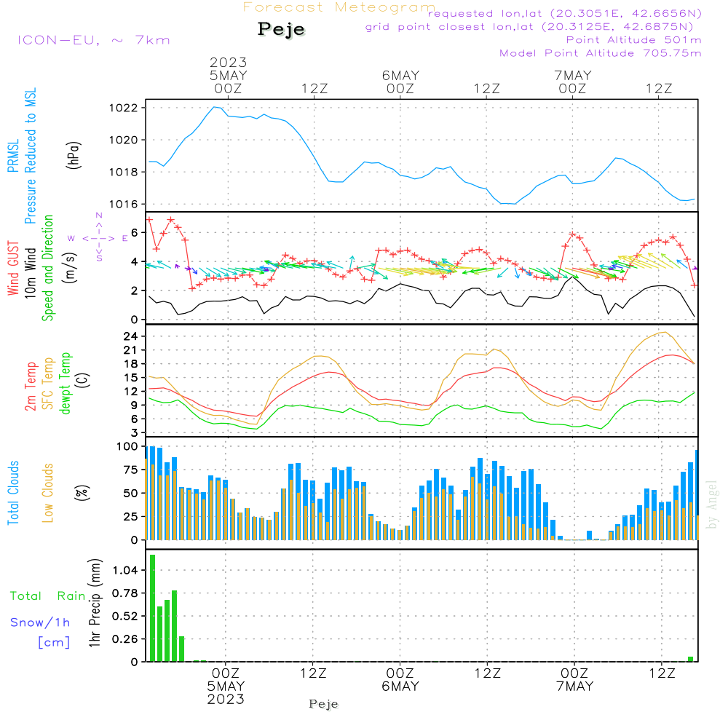
Task: Click the blue "Total Clouds" legend label
Action: tap(13, 493)
